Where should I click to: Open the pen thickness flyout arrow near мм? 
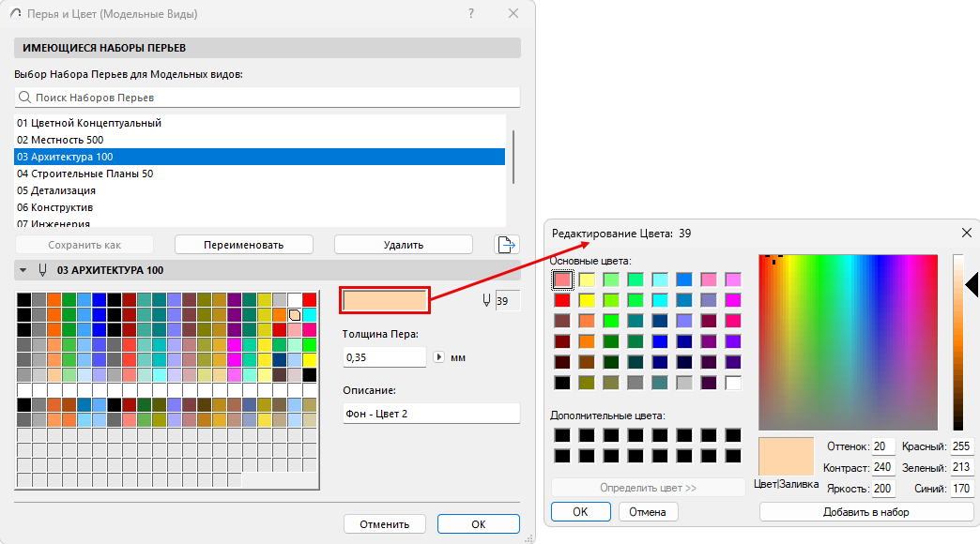pyautogui.click(x=437, y=356)
